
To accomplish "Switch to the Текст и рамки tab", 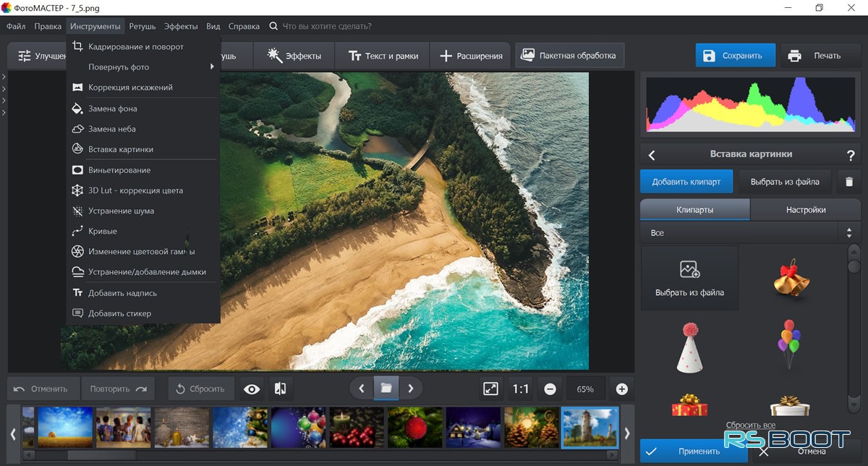I will tap(383, 56).
